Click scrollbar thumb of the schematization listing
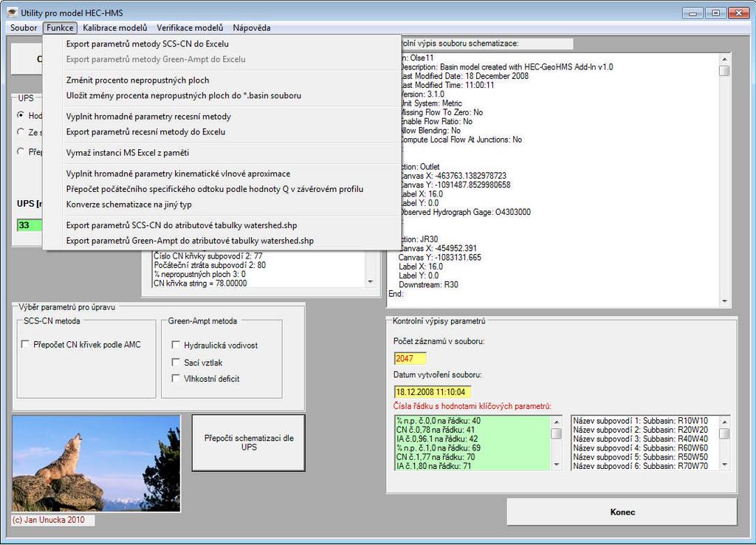The width and height of the screenshot is (756, 545). 724,71
